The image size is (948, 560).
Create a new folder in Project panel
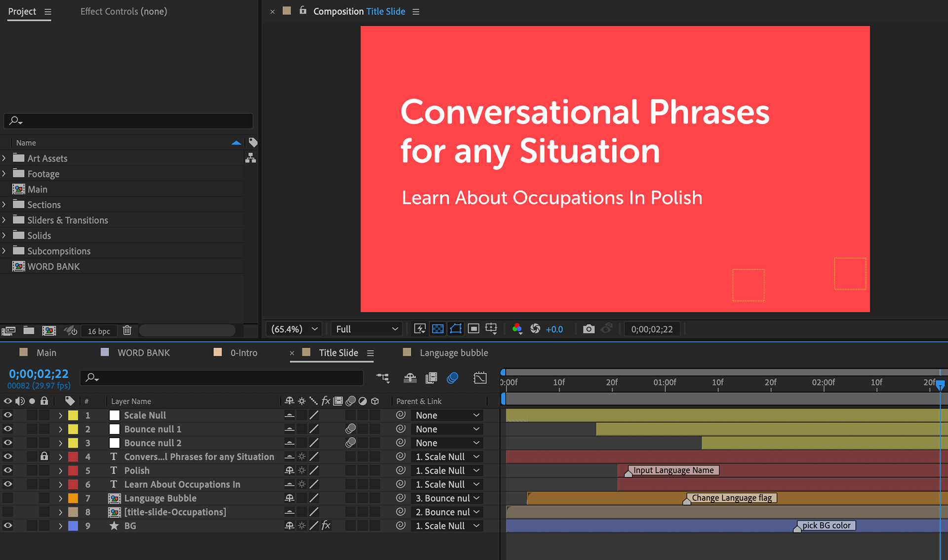[29, 330]
